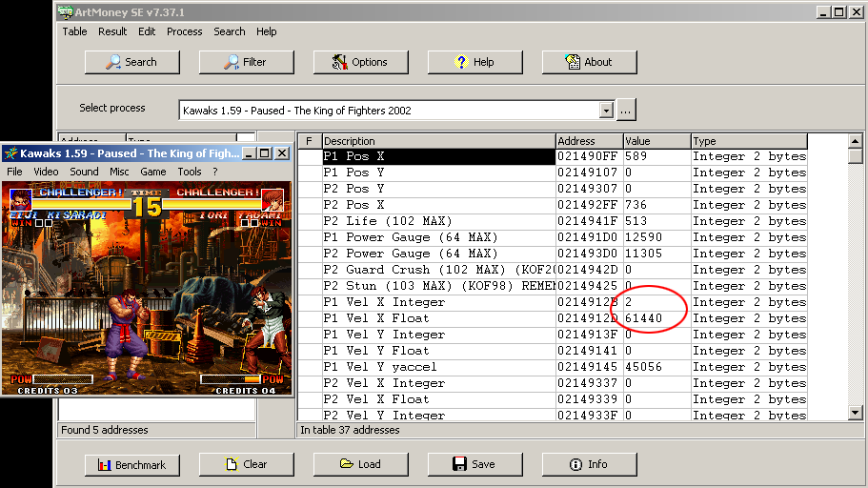Open the Table menu
The width and height of the screenshot is (868, 488).
pos(74,31)
